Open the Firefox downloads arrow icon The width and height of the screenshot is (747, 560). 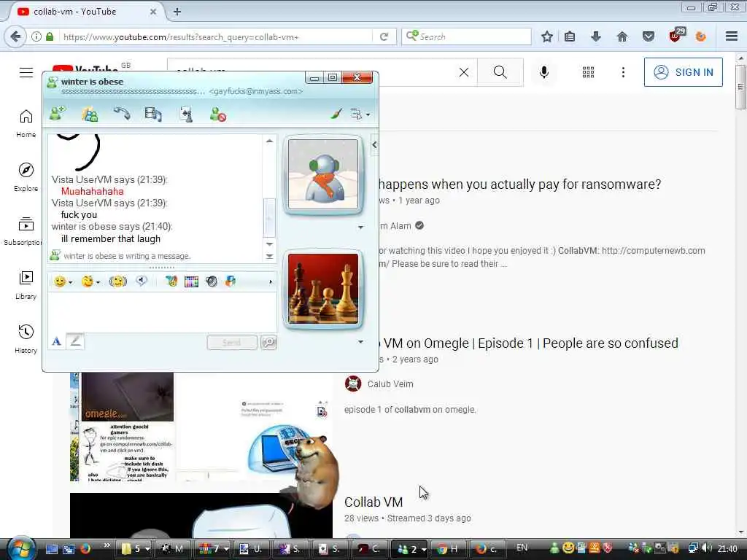tap(596, 36)
